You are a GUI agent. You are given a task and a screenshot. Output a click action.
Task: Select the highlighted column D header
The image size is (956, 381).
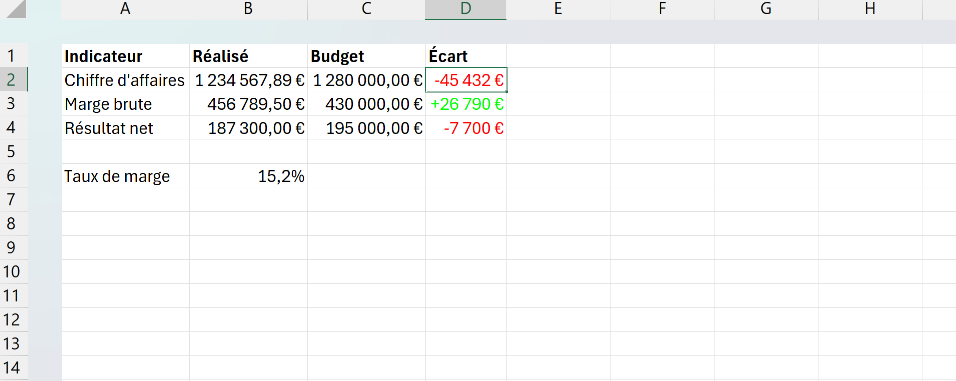(466, 9)
